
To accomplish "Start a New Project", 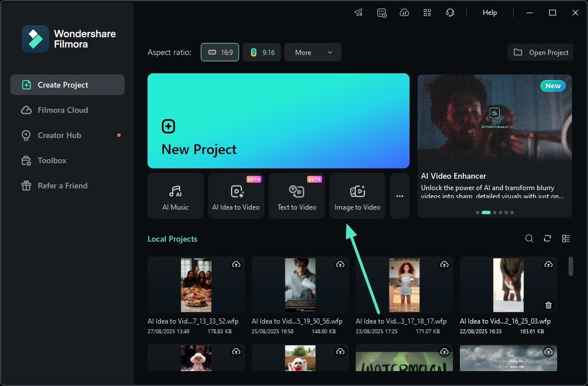I will pos(278,121).
